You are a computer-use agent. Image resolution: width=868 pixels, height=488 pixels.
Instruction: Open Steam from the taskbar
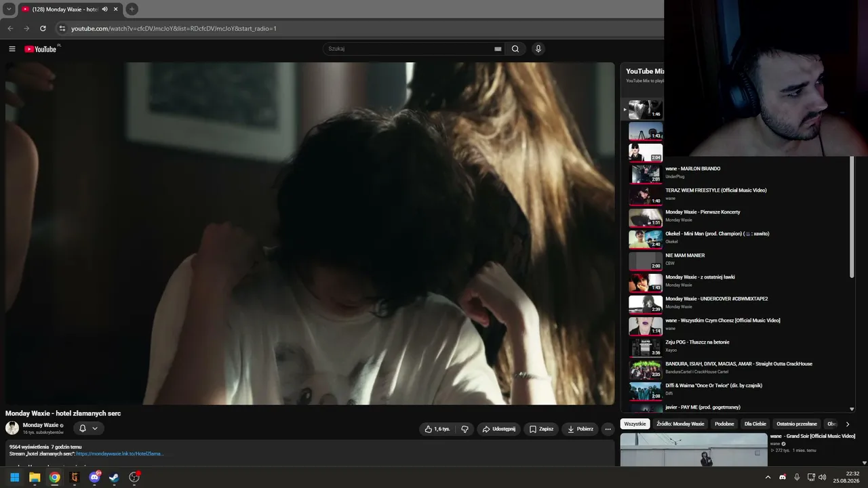click(x=114, y=477)
